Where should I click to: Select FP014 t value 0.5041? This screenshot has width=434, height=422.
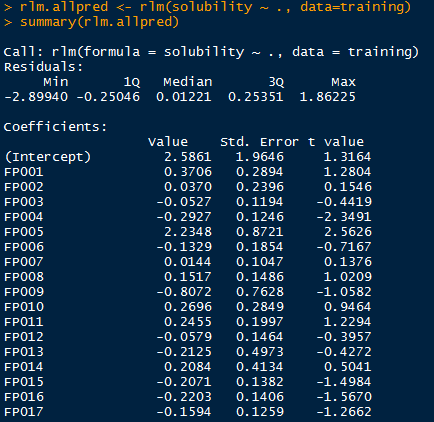pyautogui.click(x=347, y=367)
